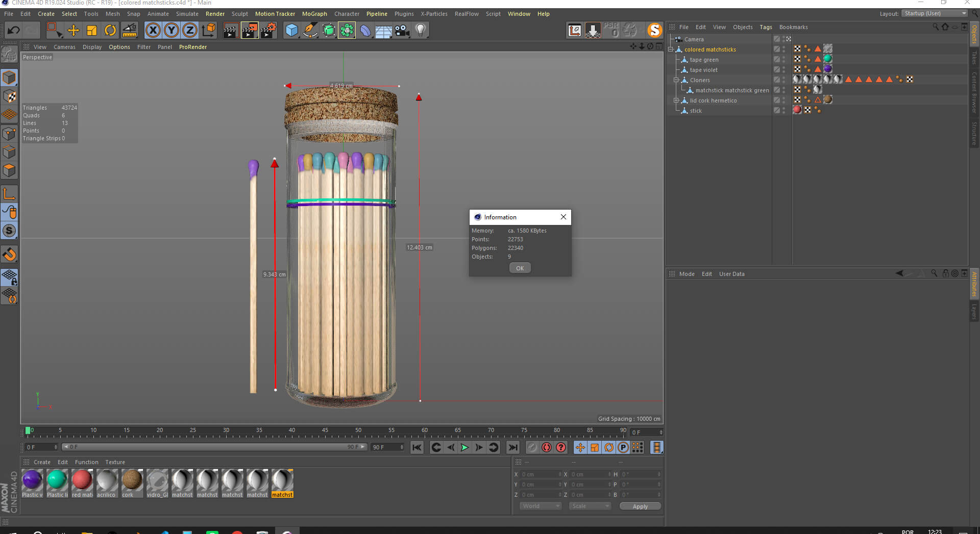This screenshot has height=534, width=980.
Task: Open the Scale mode dropdown
Action: click(x=590, y=506)
